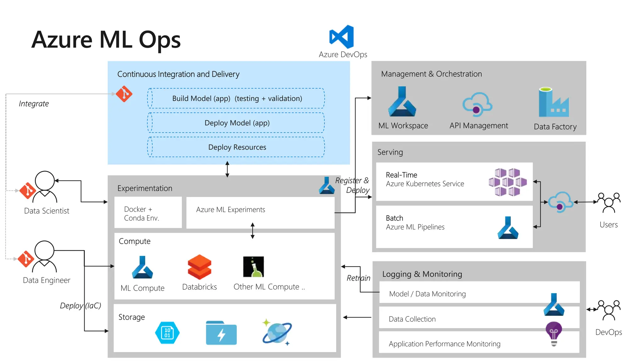The height and width of the screenshot is (362, 644).
Task: Click the Azure Kubernetes Service cubes icon
Action: point(508,182)
